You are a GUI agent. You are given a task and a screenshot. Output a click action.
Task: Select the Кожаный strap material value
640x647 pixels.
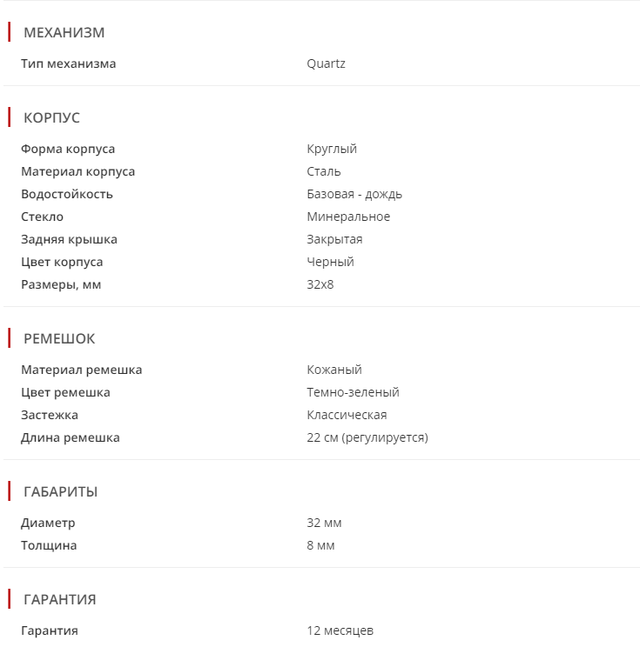click(334, 370)
